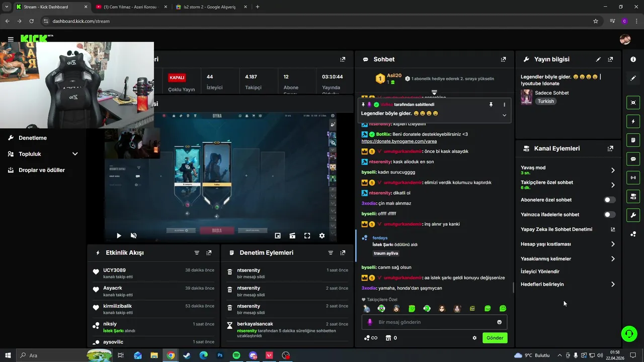
Task: Open user profile avatar at top right
Action: [x=625, y=39]
